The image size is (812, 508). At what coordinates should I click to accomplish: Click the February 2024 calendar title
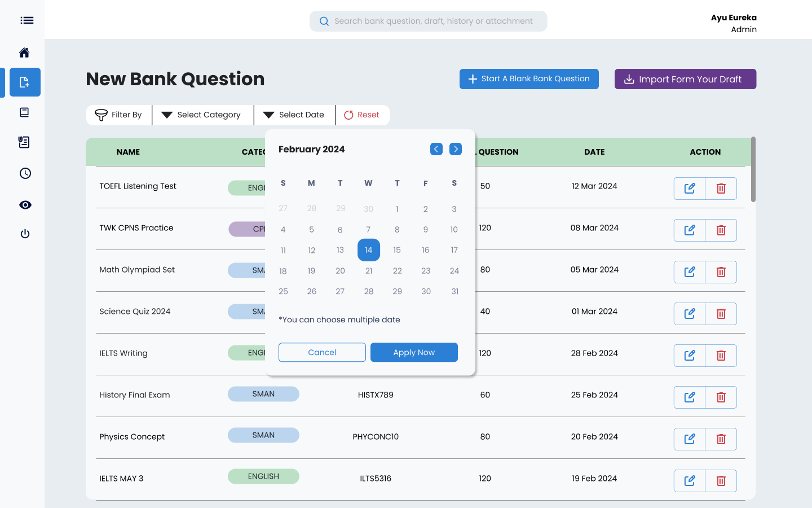coord(311,149)
